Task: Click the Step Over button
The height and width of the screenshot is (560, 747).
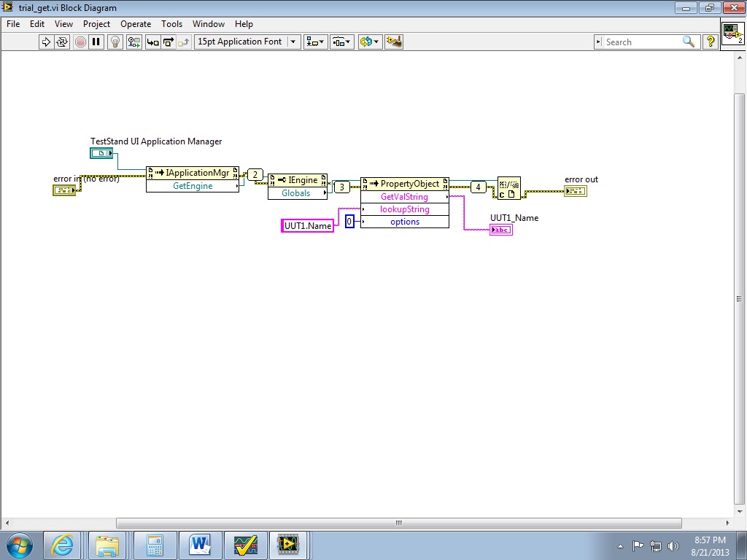Action: click(x=169, y=42)
